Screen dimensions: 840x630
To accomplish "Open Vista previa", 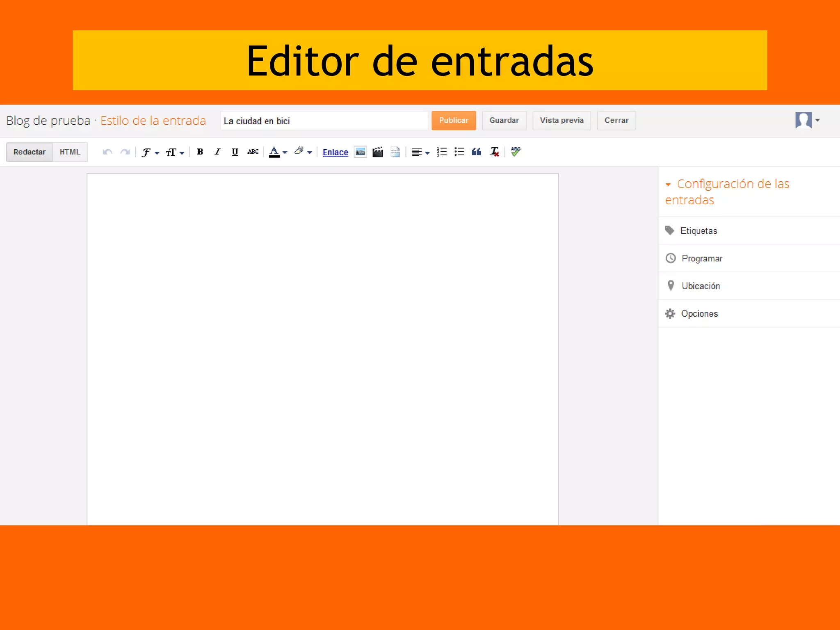I will coord(562,121).
